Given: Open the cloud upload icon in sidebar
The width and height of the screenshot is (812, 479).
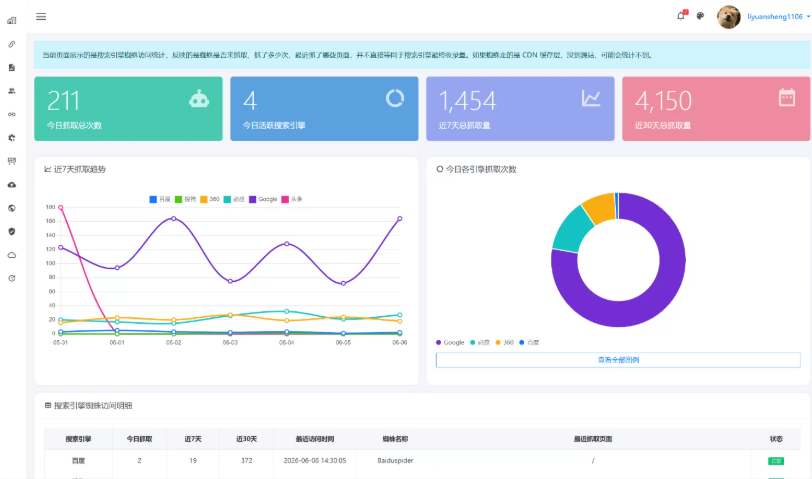Looking at the screenshot, I should 11,184.
